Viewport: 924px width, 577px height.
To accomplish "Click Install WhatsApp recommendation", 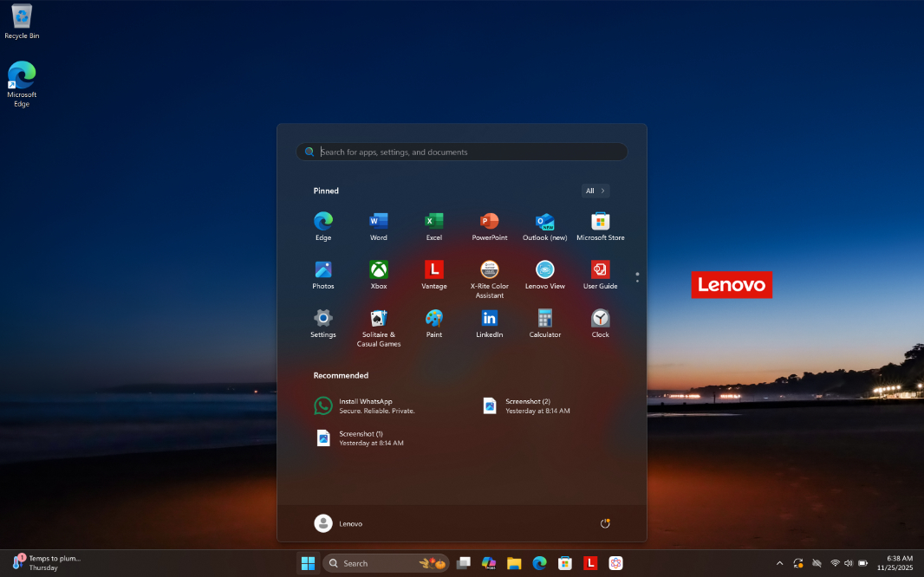I will (x=364, y=405).
